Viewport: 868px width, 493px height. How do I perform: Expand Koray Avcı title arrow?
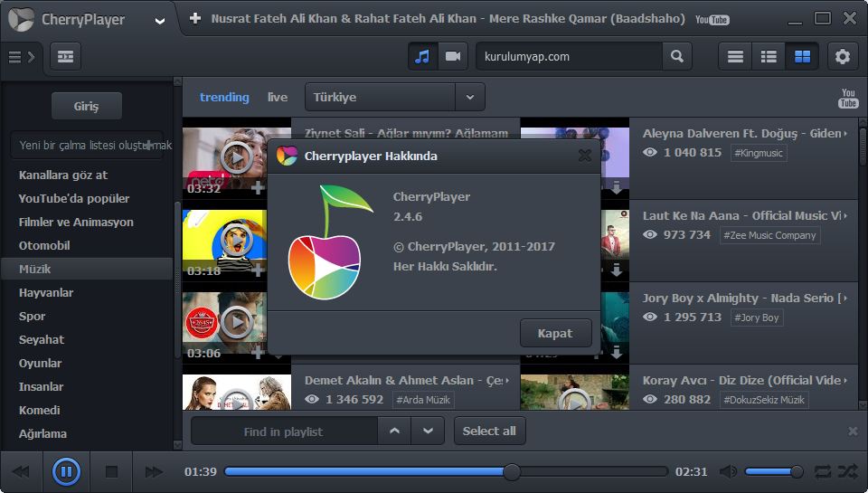[x=845, y=381]
